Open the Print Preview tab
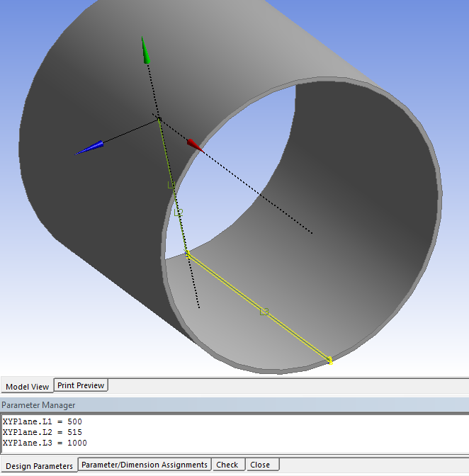Image resolution: width=469 pixels, height=476 pixels. click(x=81, y=385)
